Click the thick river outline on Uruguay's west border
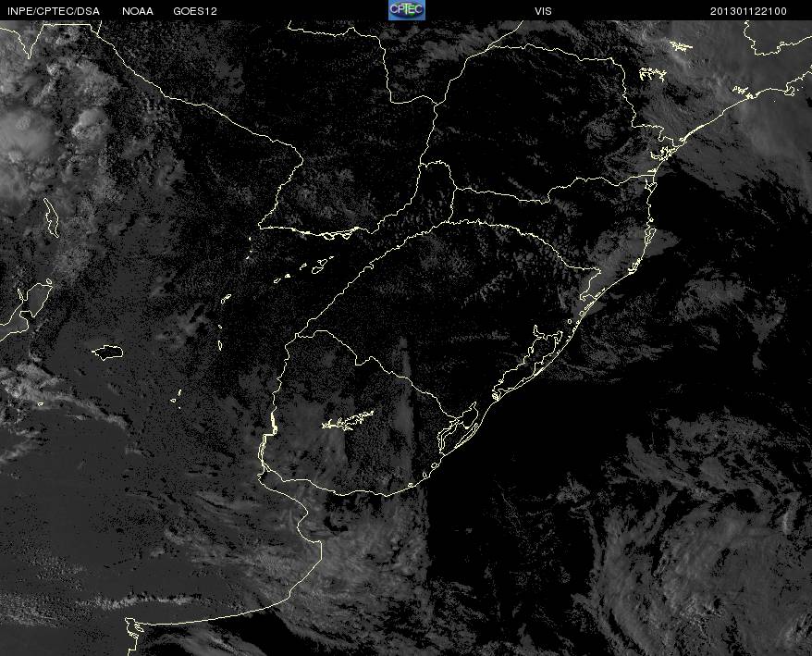 274,426
